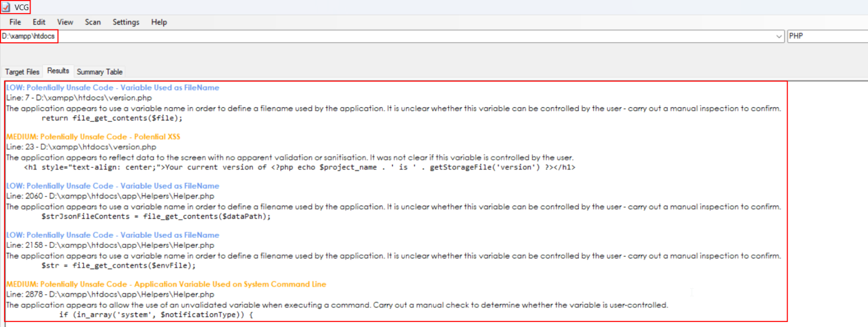
Task: Click 'Line: 2158' Helper.php entry
Action: [x=110, y=245]
